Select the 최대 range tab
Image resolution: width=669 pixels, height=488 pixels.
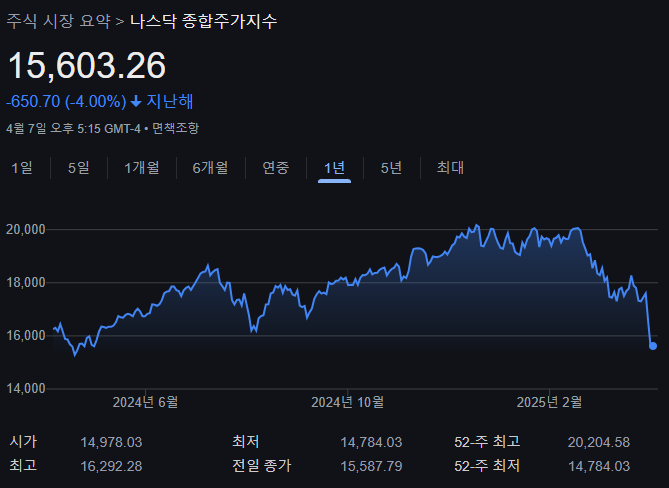click(x=450, y=168)
